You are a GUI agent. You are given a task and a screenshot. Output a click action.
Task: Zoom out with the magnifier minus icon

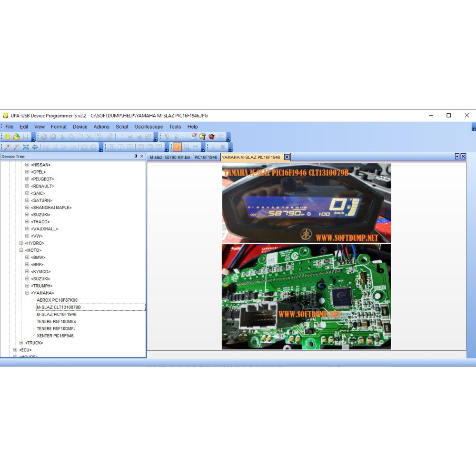click(16, 147)
